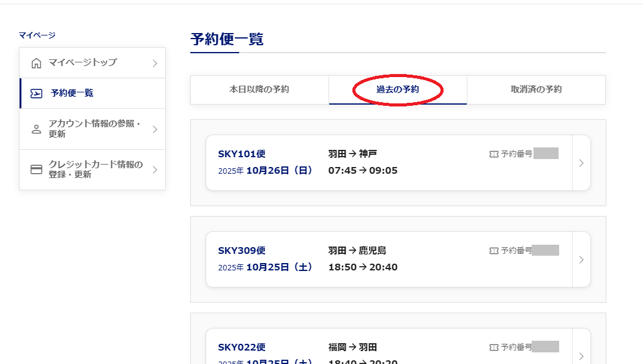
Task: Open SKY101便 details via right arrow
Action: click(581, 163)
